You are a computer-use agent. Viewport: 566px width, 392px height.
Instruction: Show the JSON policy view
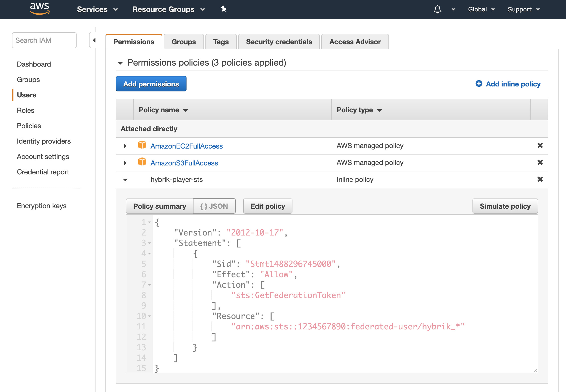(214, 206)
